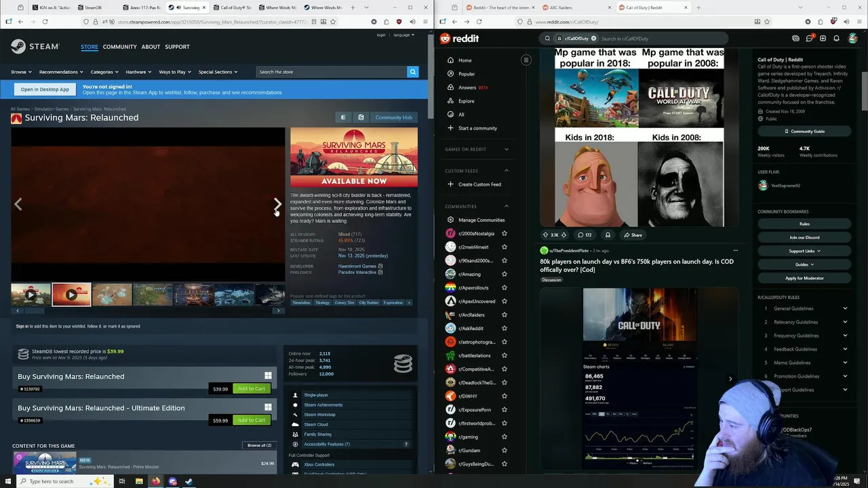Downvote the Mp game meme post
This screenshot has height=488, width=868.
pos(564,235)
